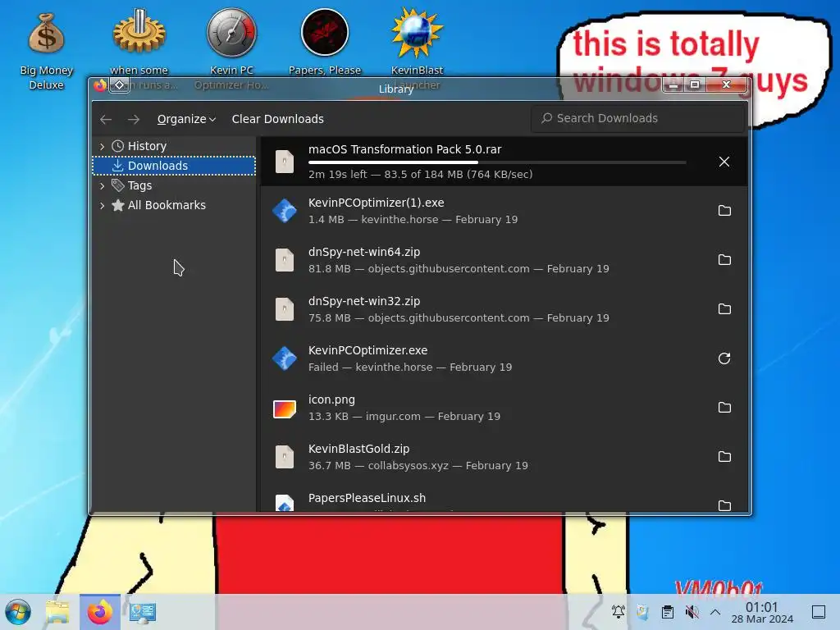Open the Start menu orb
The image size is (840, 630).
tap(18, 612)
